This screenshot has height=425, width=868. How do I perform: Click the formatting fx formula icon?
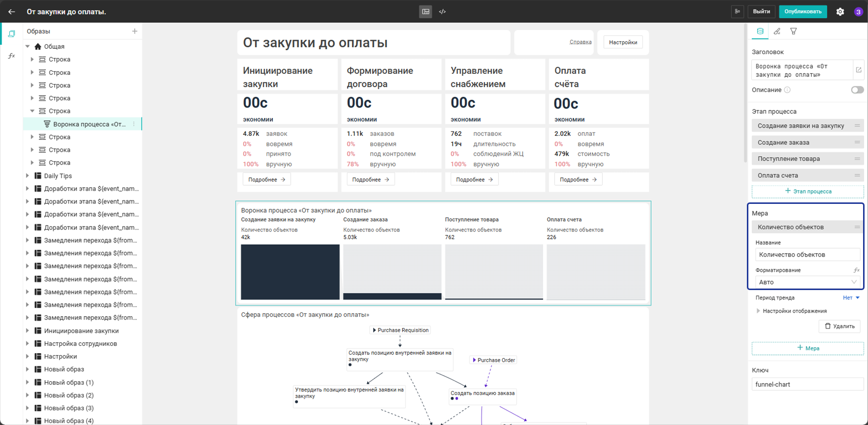[x=857, y=270]
